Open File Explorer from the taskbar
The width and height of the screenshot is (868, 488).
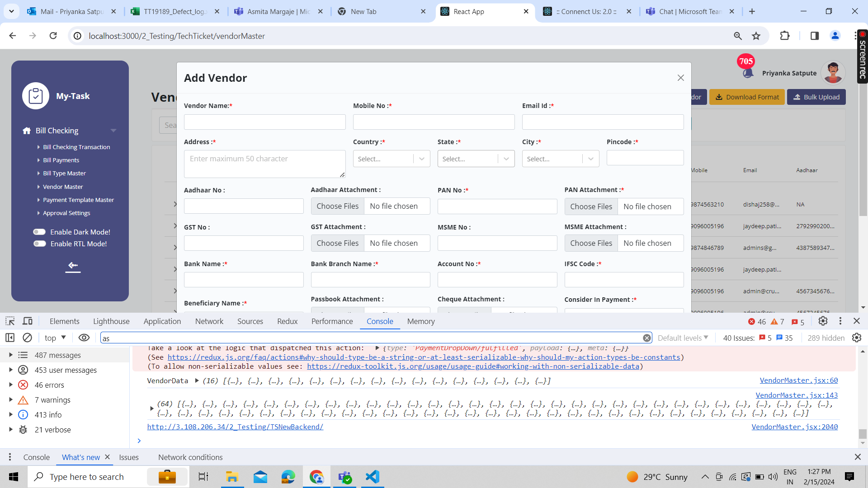[x=232, y=477]
